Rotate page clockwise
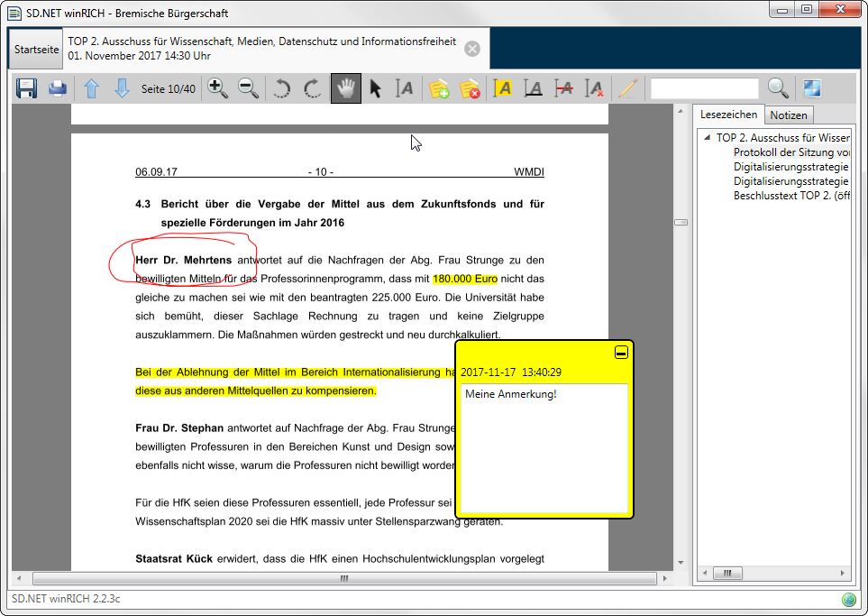 click(312, 88)
